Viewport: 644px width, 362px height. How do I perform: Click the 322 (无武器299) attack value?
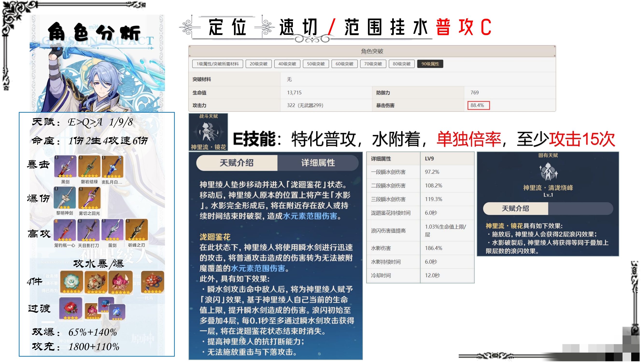point(305,105)
